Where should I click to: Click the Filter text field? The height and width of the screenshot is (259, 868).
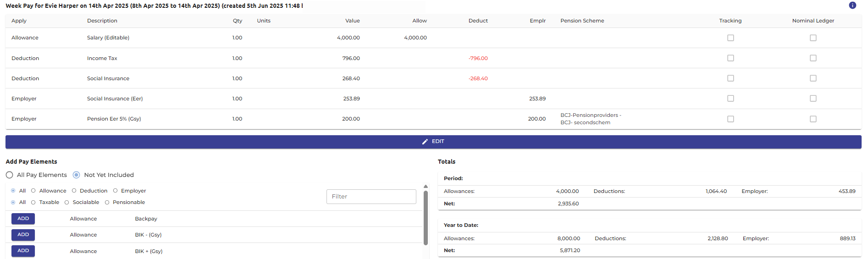371,197
